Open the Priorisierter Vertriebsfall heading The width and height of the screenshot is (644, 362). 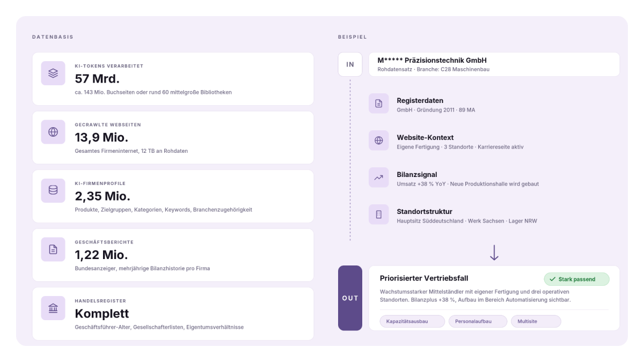tap(424, 278)
